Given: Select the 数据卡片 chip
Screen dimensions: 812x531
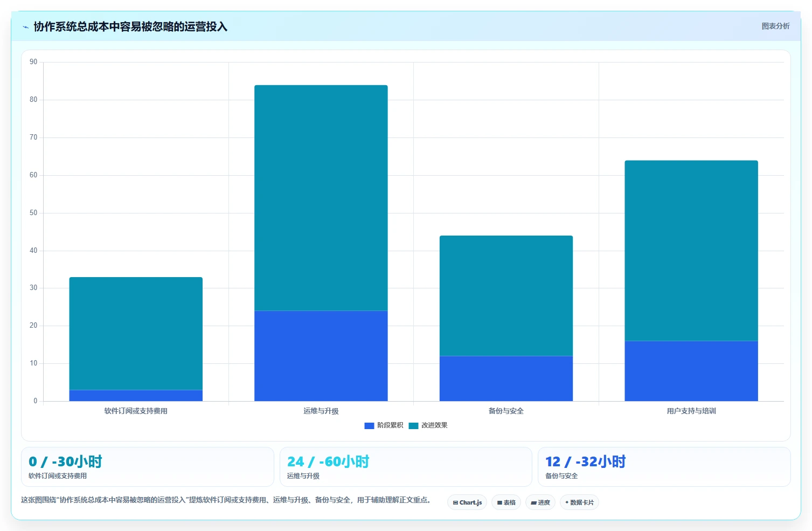Looking at the screenshot, I should point(579,502).
